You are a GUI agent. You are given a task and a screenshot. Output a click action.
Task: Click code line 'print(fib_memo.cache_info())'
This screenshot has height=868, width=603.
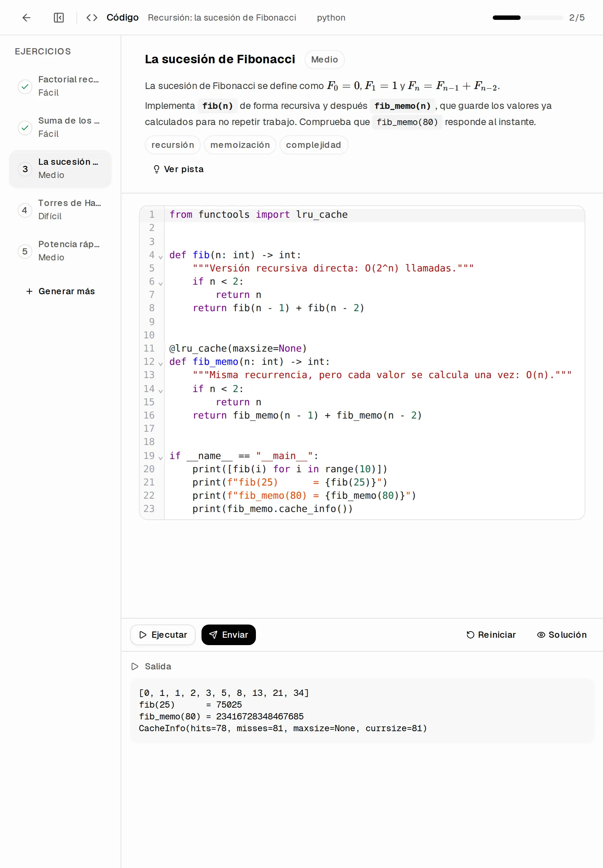tap(272, 509)
